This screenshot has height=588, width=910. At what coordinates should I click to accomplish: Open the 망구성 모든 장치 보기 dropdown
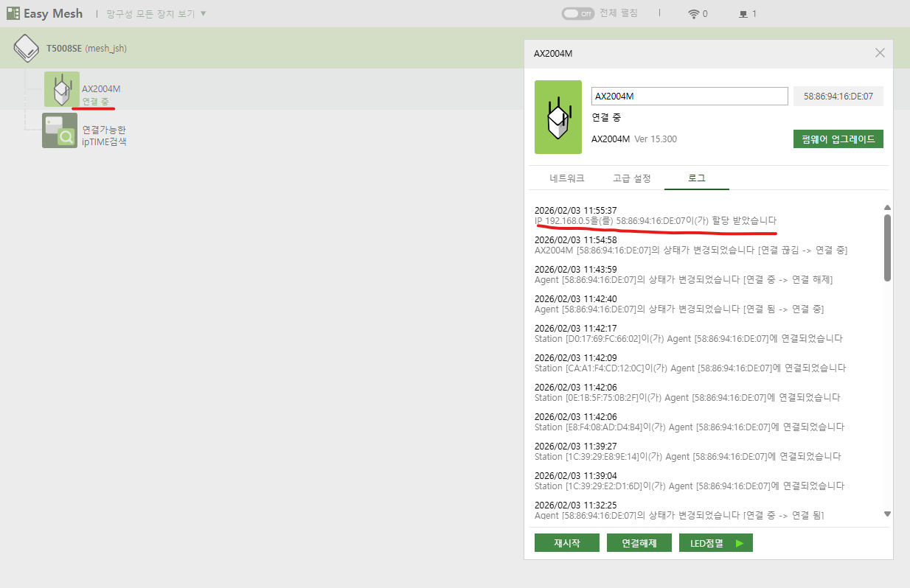pos(156,14)
